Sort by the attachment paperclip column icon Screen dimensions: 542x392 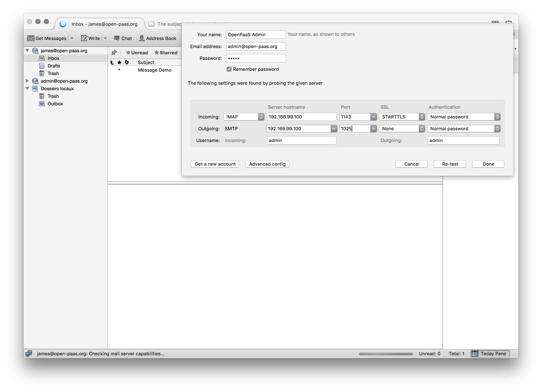pos(127,62)
